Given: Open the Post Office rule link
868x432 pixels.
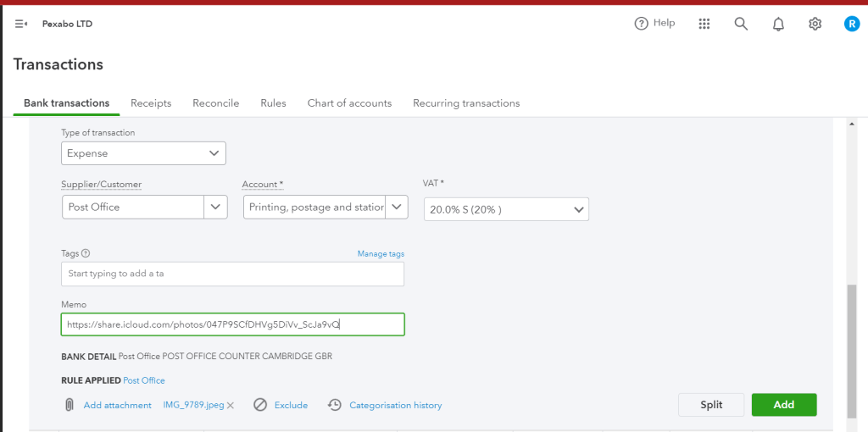Looking at the screenshot, I should (144, 380).
